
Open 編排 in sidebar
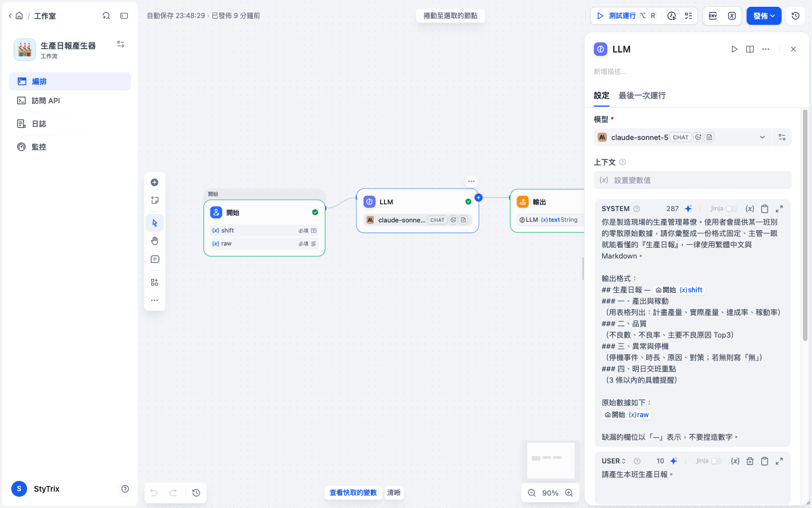(70, 81)
